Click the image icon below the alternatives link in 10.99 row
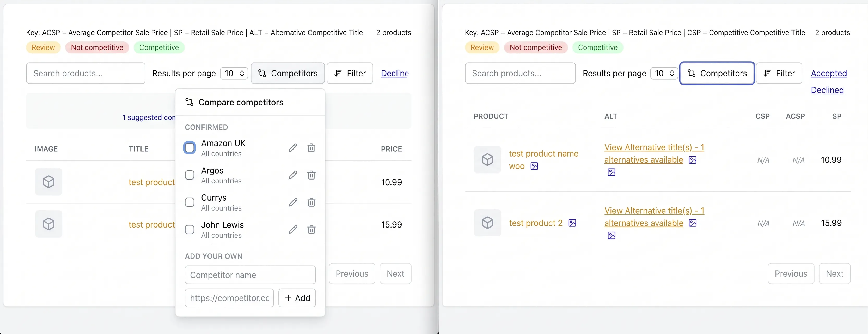 point(612,172)
